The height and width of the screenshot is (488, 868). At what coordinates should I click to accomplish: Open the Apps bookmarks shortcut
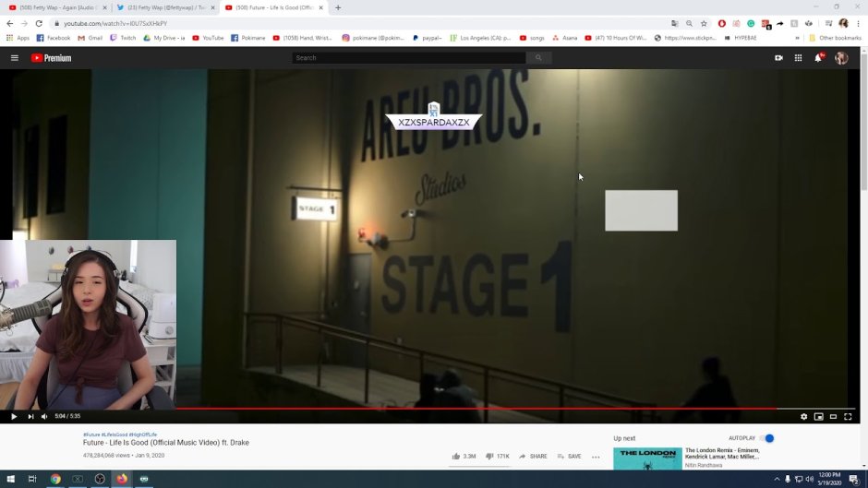(18, 38)
